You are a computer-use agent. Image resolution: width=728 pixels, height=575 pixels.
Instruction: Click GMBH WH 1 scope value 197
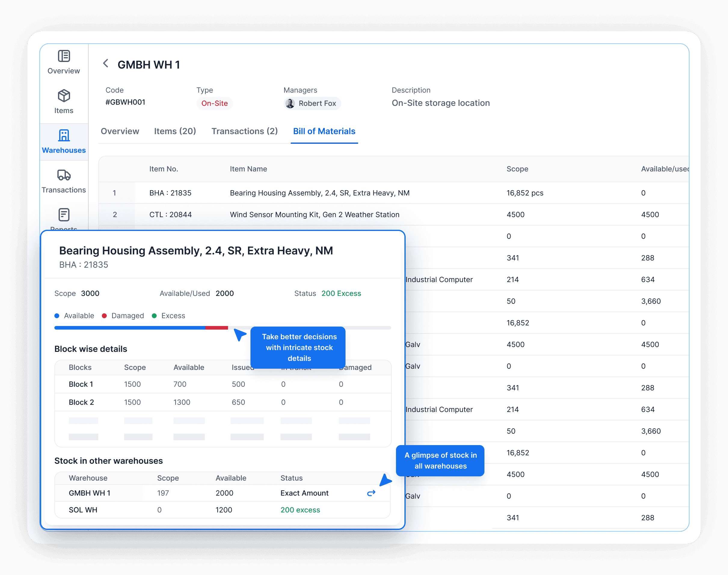(x=163, y=493)
